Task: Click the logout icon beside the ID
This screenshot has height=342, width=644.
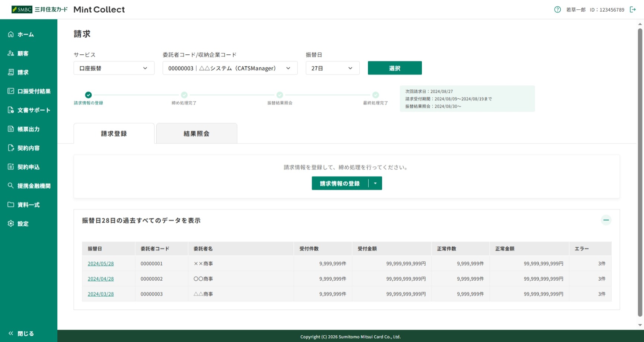Action: [632, 10]
